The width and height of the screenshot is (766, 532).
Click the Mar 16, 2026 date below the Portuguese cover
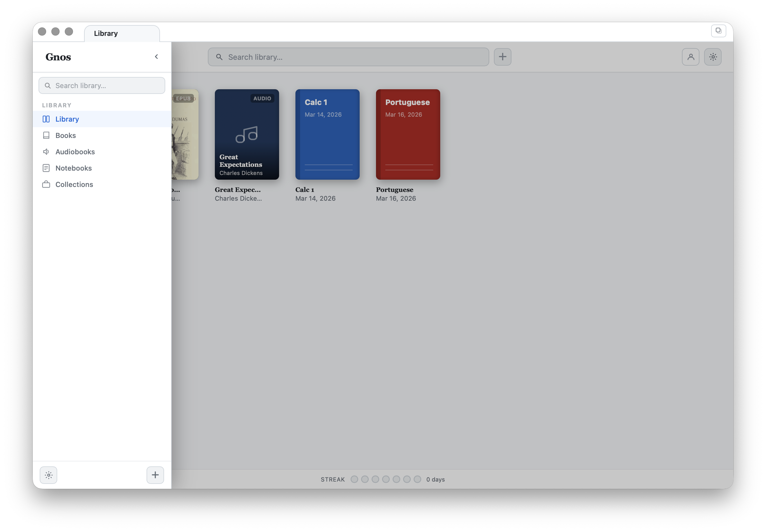pyautogui.click(x=396, y=198)
